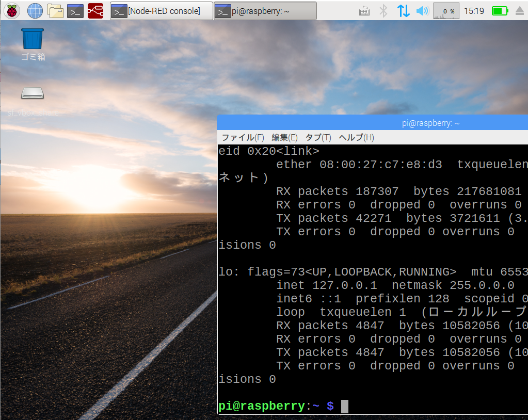The height and width of the screenshot is (420, 528).
Task: Open the file manager icon
Action: point(55,10)
